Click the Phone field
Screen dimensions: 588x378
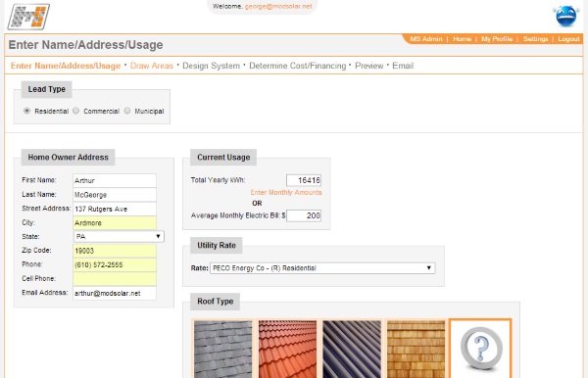point(115,264)
